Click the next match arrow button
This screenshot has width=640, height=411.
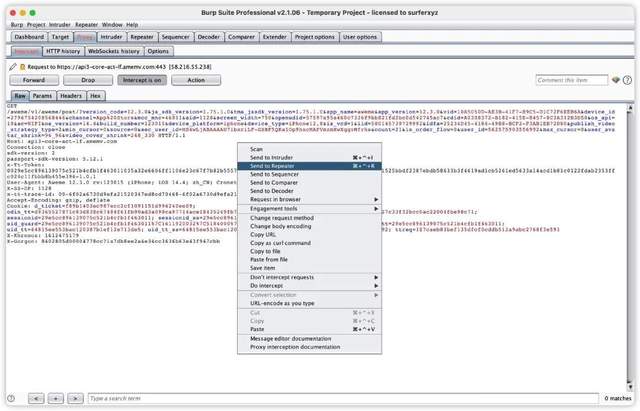click(x=76, y=398)
